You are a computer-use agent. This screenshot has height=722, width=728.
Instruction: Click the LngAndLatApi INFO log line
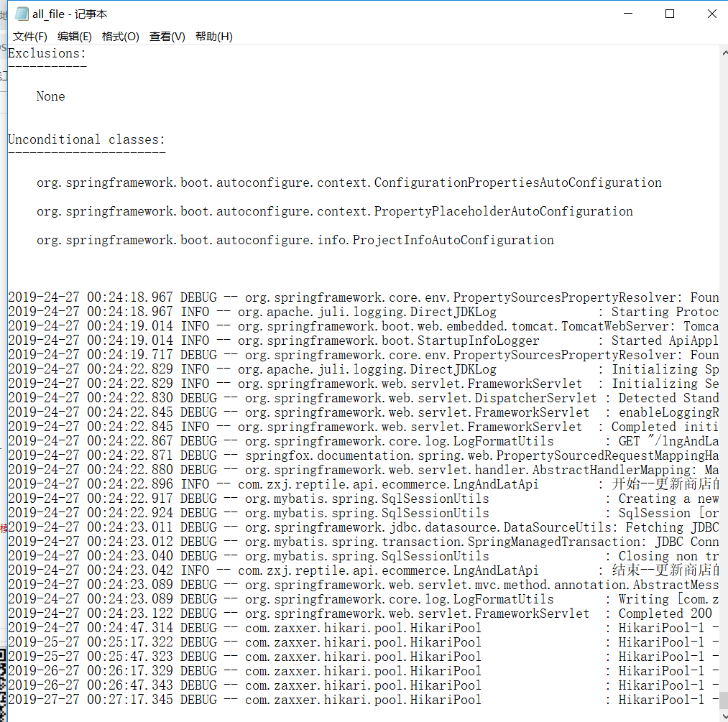pyautogui.click(x=287, y=483)
